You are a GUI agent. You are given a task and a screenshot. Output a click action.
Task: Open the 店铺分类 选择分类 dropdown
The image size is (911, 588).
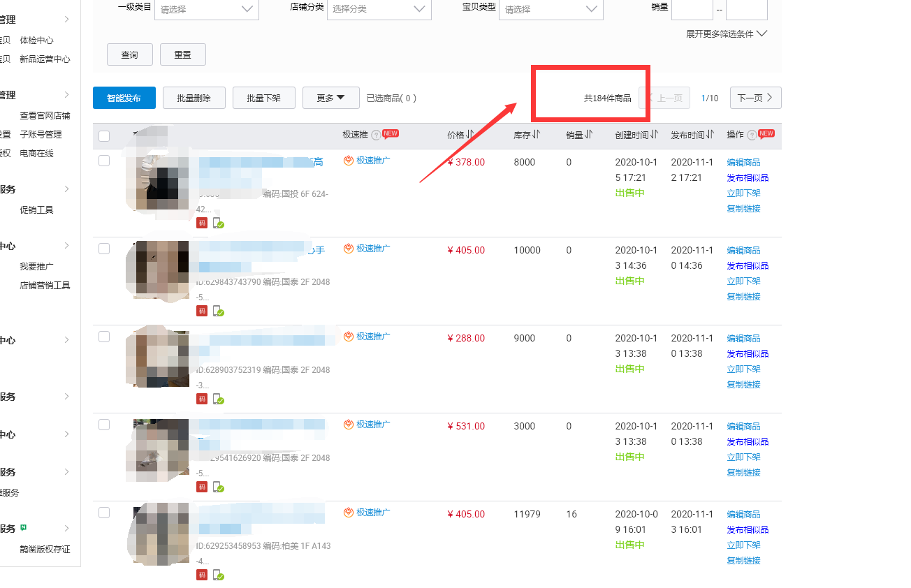379,9
